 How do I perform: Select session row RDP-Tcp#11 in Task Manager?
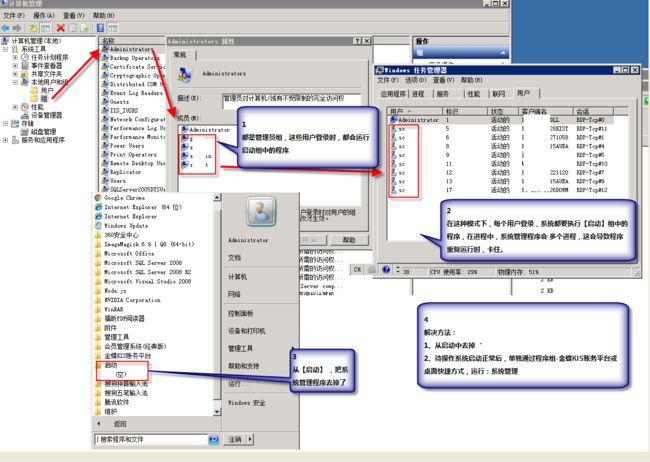[501, 129]
